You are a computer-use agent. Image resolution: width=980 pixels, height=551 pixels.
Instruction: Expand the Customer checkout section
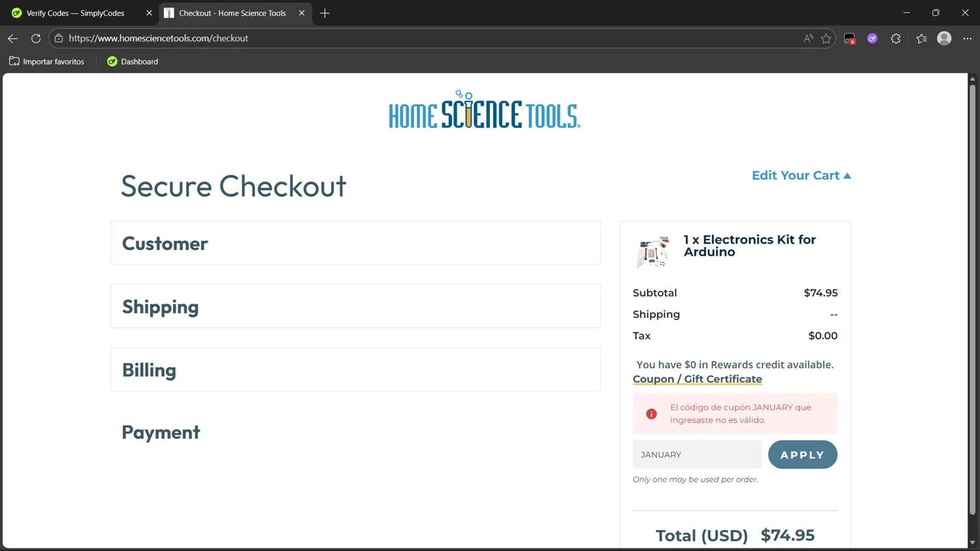point(355,243)
